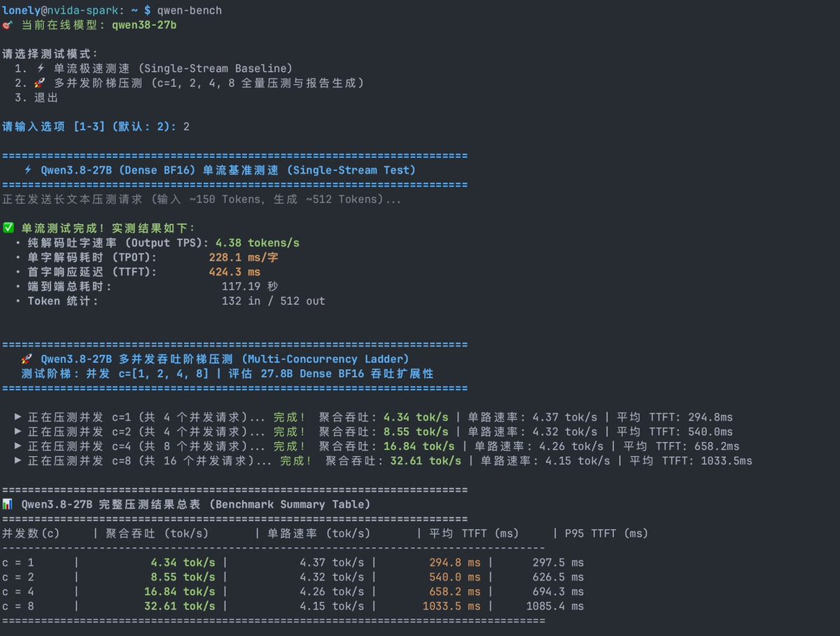Click token stats '132 in / 512 out'
840x636 pixels.
point(273,301)
